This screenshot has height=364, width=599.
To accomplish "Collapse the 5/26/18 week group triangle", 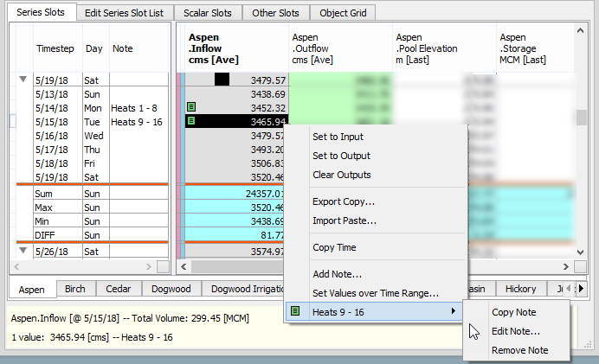I will (22, 252).
